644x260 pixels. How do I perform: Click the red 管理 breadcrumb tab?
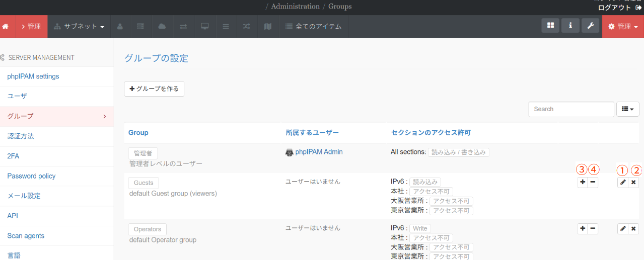[x=31, y=26]
